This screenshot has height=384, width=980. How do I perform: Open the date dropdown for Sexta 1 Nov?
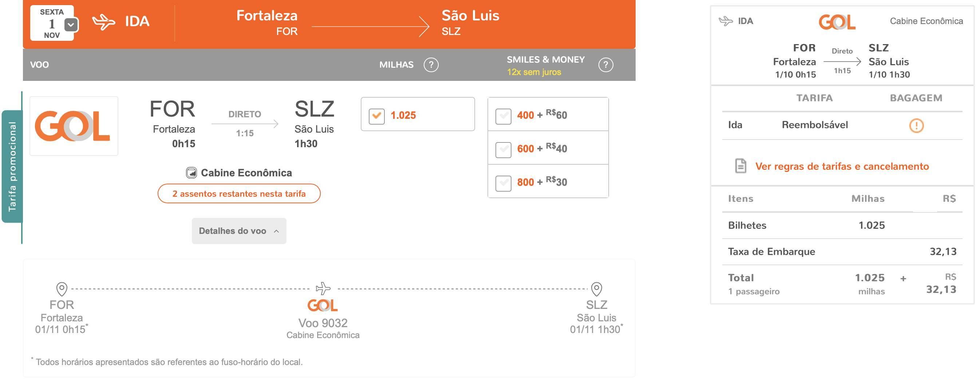click(x=71, y=25)
